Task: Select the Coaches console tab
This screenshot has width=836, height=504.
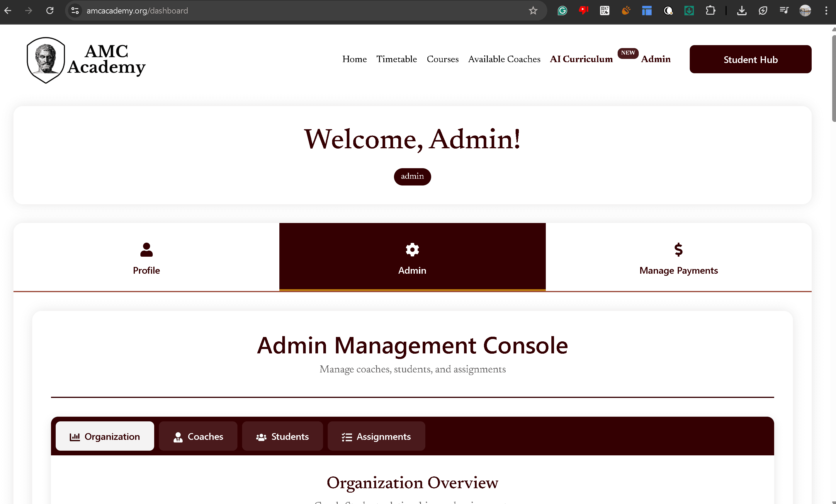Action: click(x=198, y=436)
